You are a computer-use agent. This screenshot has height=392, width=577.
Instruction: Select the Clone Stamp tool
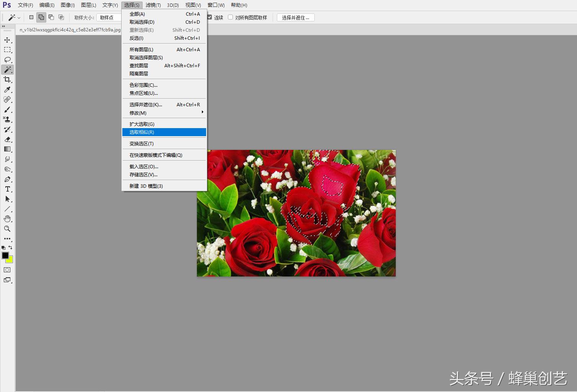tap(7, 119)
